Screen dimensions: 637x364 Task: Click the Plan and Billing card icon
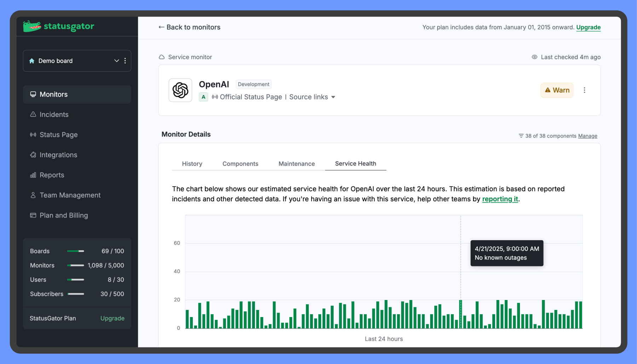[x=33, y=215]
